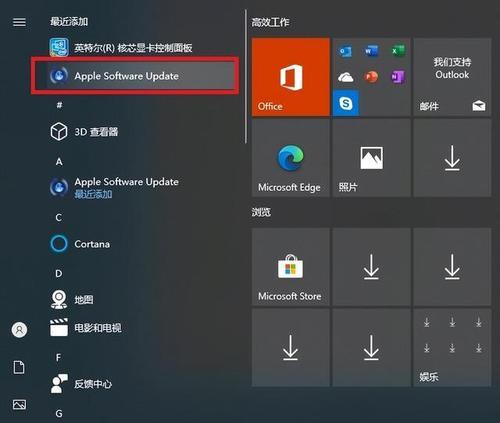This screenshot has width=500, height=423.
Task: Click the Skype icon in Office tile group
Action: pos(346,103)
